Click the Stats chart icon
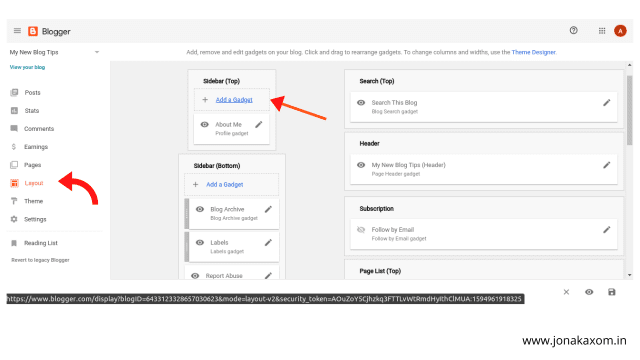The width and height of the screenshot is (640, 360). 14,111
